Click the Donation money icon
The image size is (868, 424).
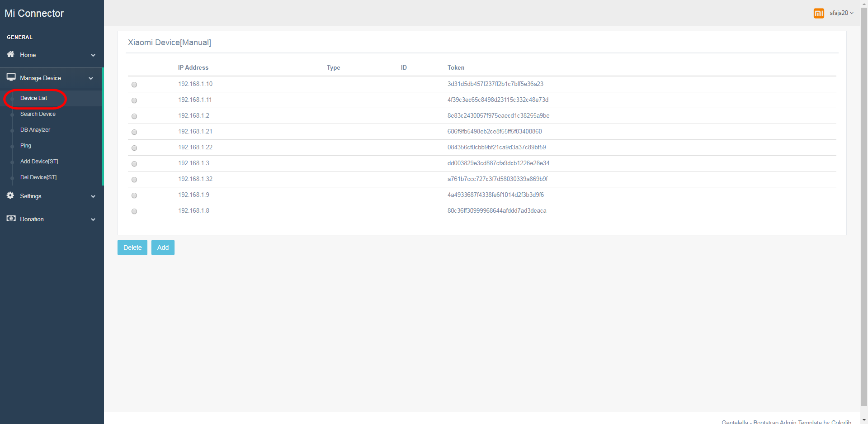coord(11,219)
